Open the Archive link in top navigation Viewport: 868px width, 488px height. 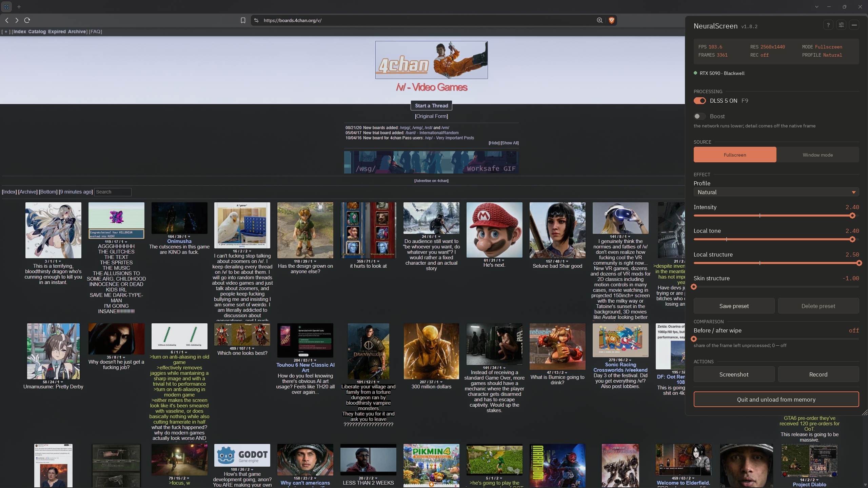(x=77, y=32)
